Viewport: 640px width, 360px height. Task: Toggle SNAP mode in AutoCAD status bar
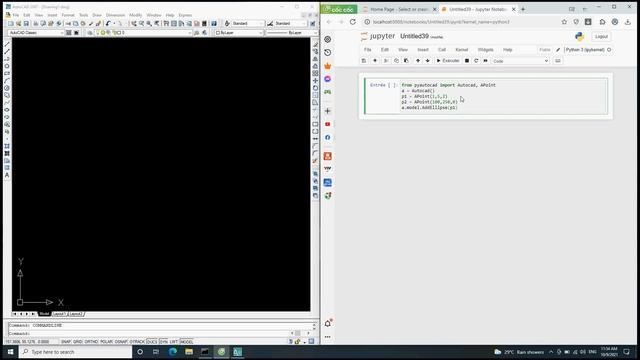click(66, 342)
